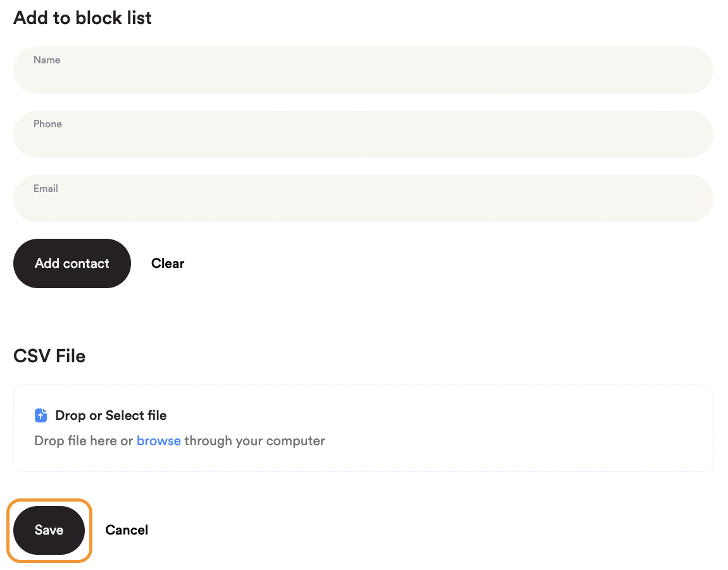Open file picker via the browse link
Screen dimensions: 728x570
(x=158, y=440)
